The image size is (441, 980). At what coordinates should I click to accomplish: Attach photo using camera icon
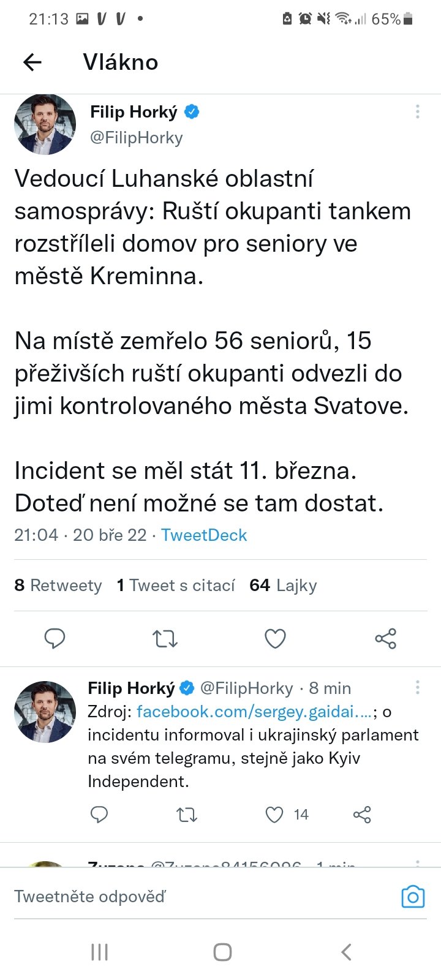[x=413, y=897]
